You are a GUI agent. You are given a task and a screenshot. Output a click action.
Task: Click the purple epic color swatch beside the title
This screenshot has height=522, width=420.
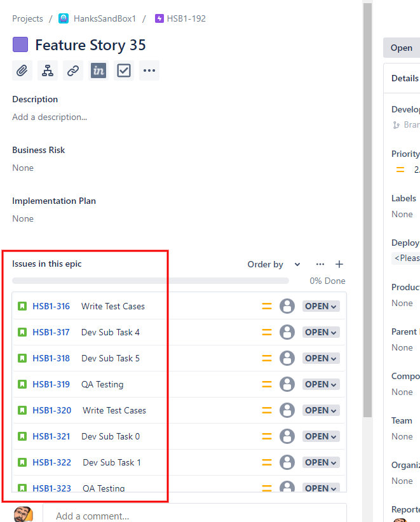coord(20,44)
